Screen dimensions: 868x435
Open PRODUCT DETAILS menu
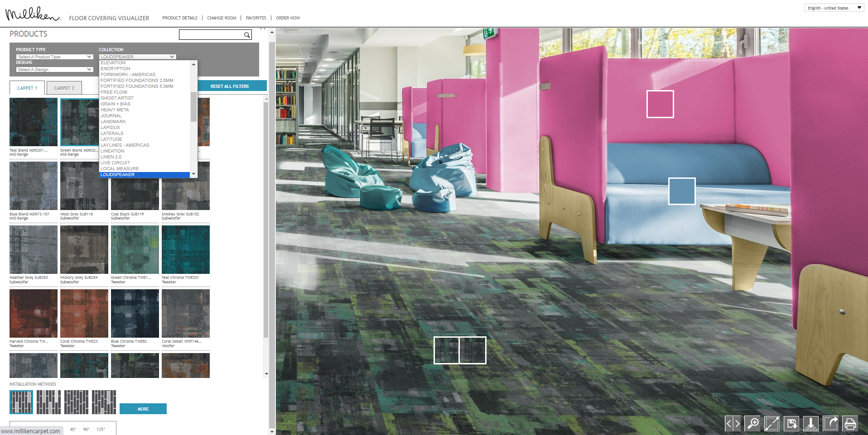tap(180, 18)
